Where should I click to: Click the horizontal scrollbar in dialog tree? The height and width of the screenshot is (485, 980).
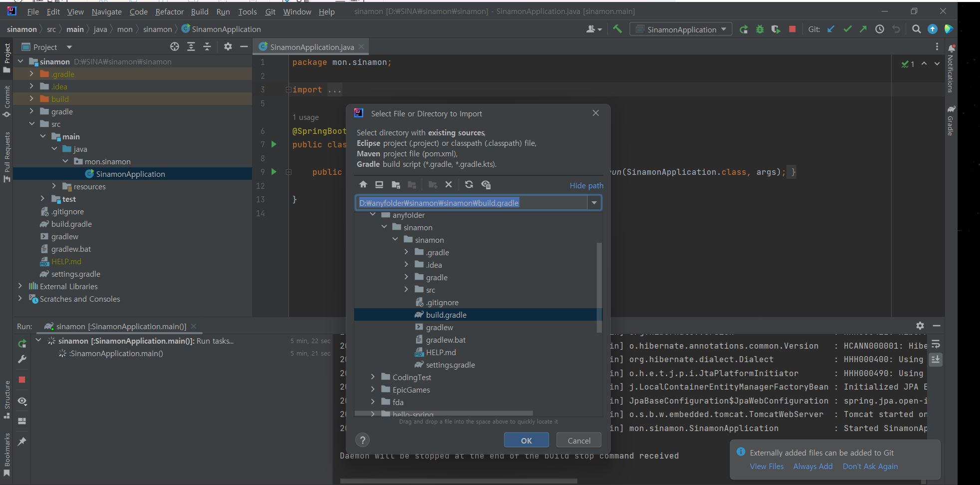click(444, 414)
